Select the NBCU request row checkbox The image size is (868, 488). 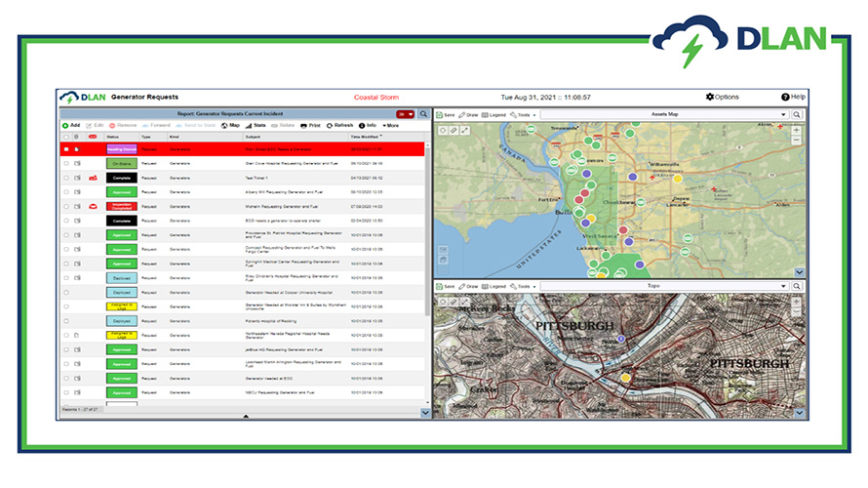click(x=66, y=392)
